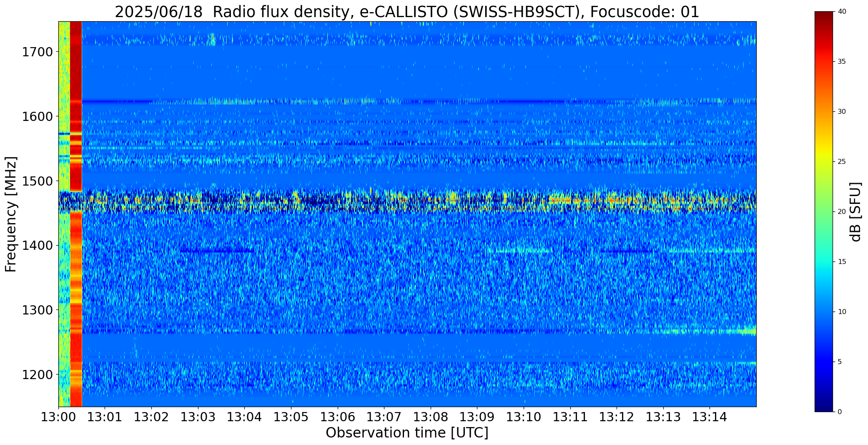Click the colorbar 30 tick label
868x445 pixels.
(x=842, y=112)
